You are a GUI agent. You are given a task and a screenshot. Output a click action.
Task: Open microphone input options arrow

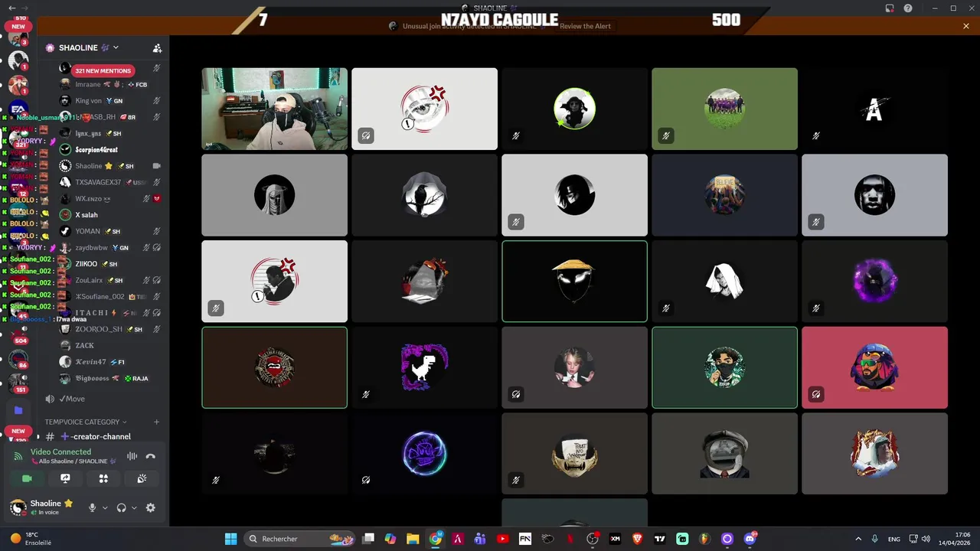point(104,507)
